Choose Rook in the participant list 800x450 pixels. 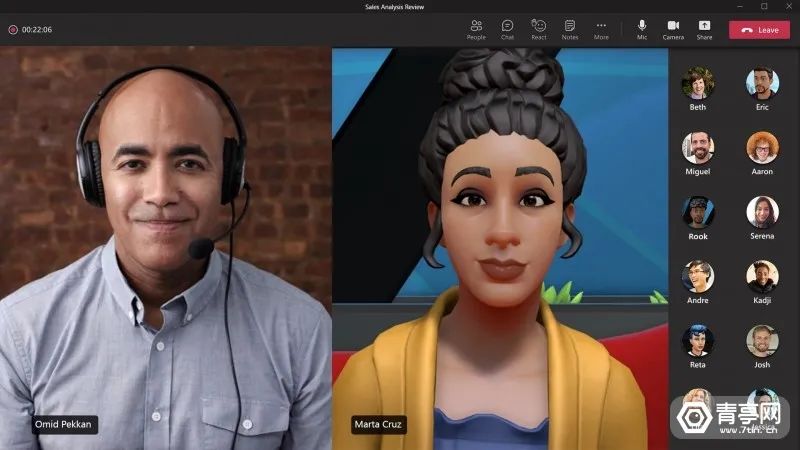[x=698, y=211]
